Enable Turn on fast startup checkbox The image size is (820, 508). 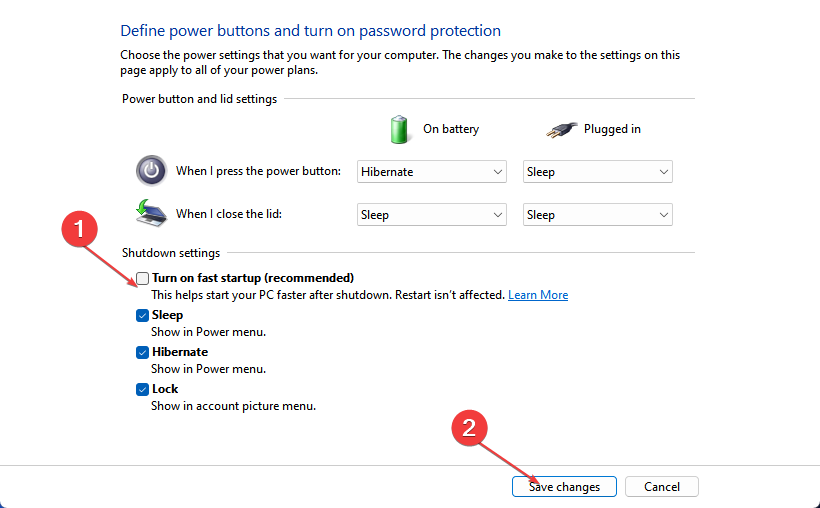click(142, 278)
